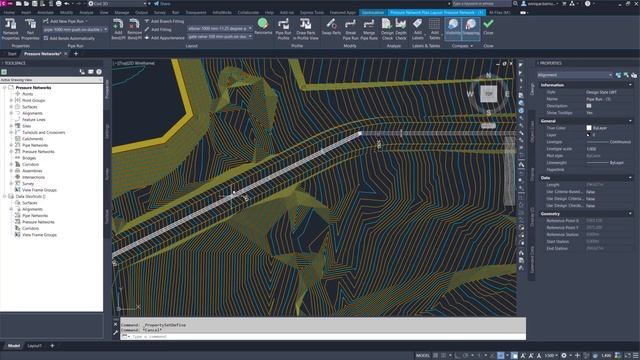Image resolution: width=640 pixels, height=360 pixels.
Task: Run the Design Check analysis
Action: pos(387,29)
